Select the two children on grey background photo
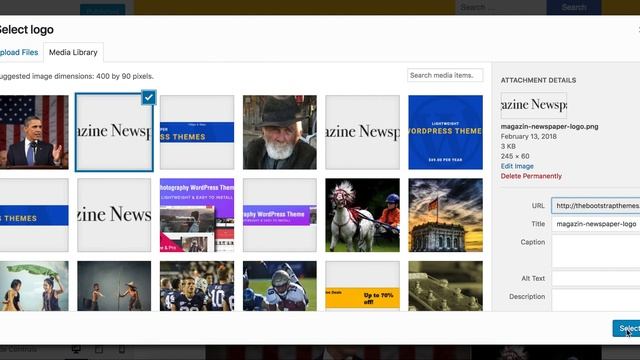Image resolution: width=640 pixels, height=360 pixels. point(114,286)
